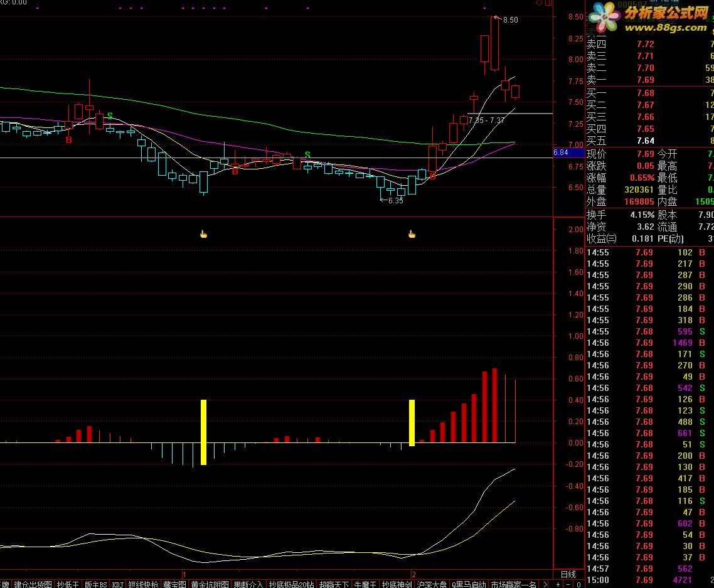The width and height of the screenshot is (714, 588).
Task: Click the 7.35 - 7.37 gap label
Action: 486,120
